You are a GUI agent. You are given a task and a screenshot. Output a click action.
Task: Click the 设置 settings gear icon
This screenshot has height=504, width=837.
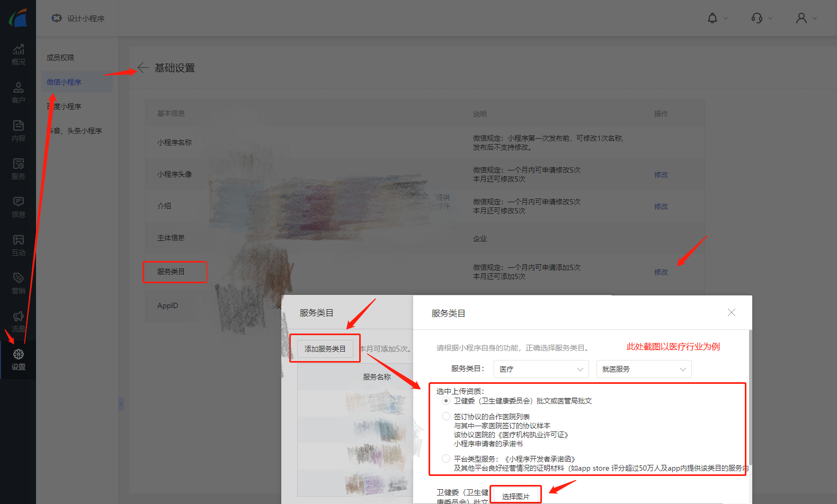point(18,355)
